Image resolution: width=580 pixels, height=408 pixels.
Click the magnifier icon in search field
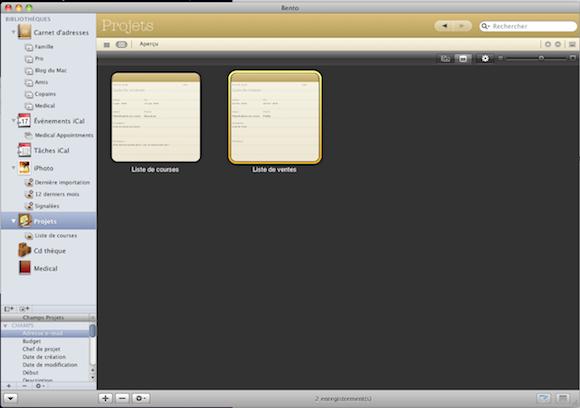(484, 26)
